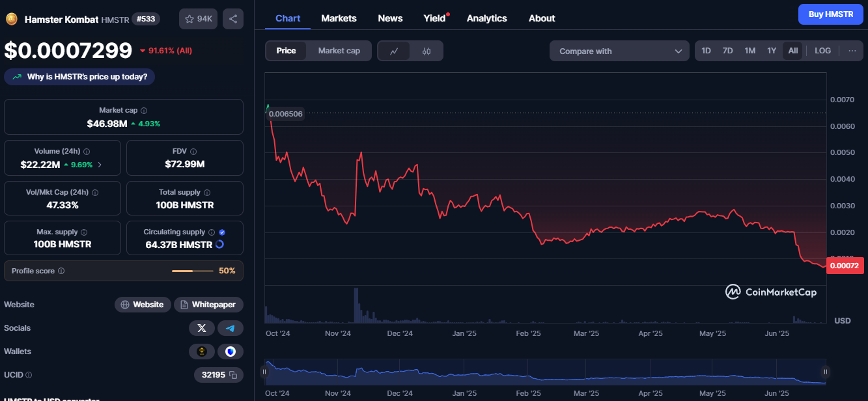This screenshot has width=868, height=401.
Task: Copy the UCID 32195 value
Action: pyautogui.click(x=232, y=375)
